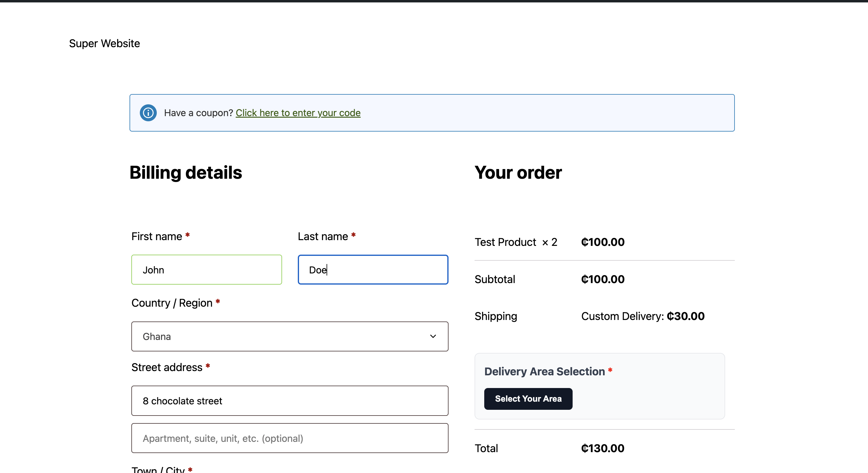Click the Last name field containing Doe
868x473 pixels.
tap(373, 269)
